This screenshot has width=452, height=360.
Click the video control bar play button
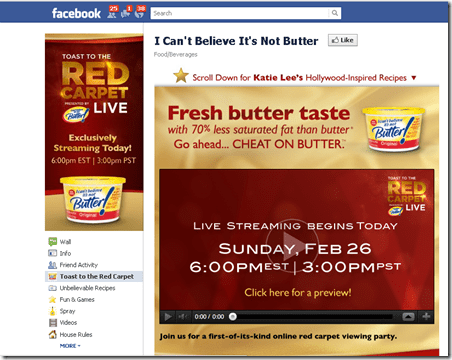point(168,317)
